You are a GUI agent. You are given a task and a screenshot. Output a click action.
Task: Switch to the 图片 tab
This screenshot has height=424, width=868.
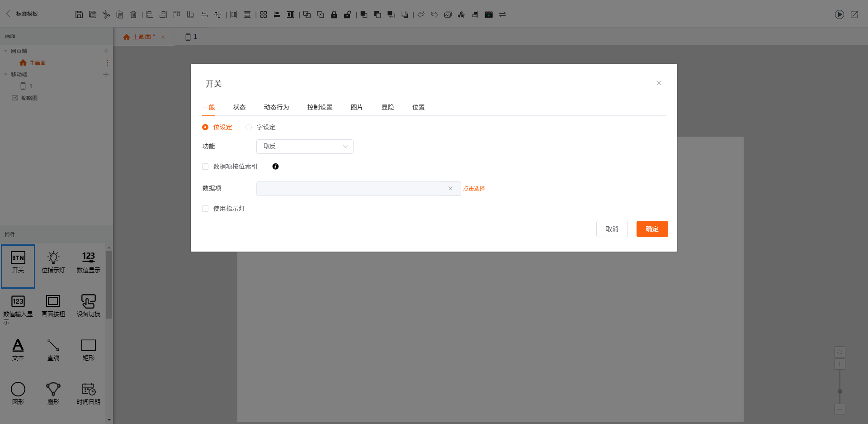click(357, 107)
